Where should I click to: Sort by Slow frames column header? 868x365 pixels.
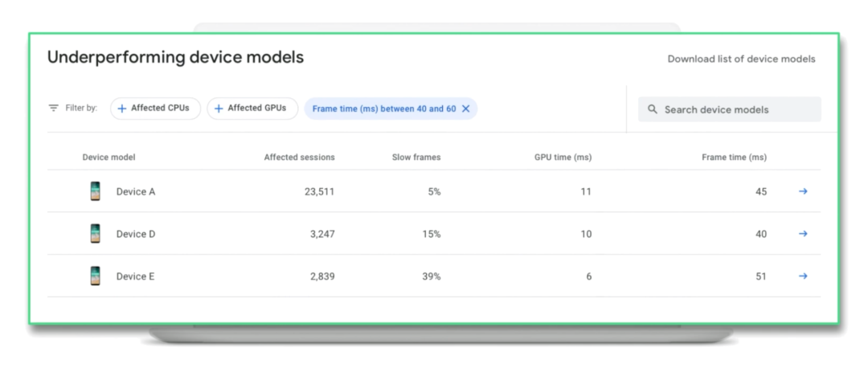tap(416, 158)
